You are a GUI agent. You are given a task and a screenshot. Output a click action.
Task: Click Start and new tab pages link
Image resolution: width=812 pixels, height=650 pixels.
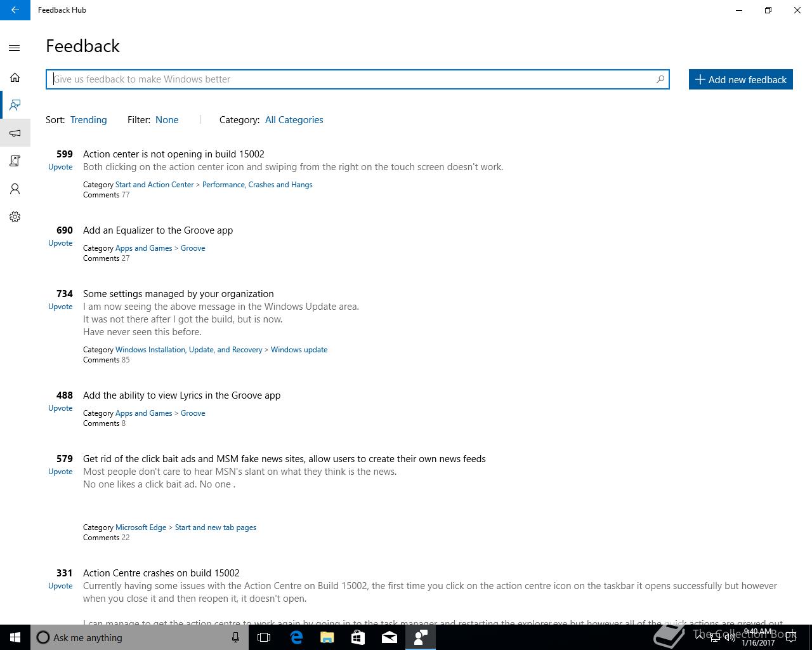click(x=216, y=527)
